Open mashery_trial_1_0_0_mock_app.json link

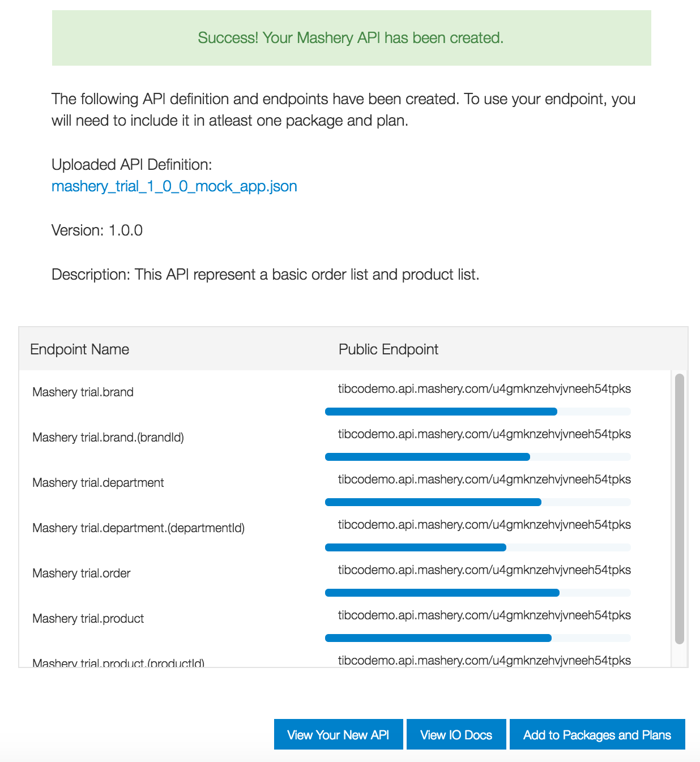[x=174, y=186]
